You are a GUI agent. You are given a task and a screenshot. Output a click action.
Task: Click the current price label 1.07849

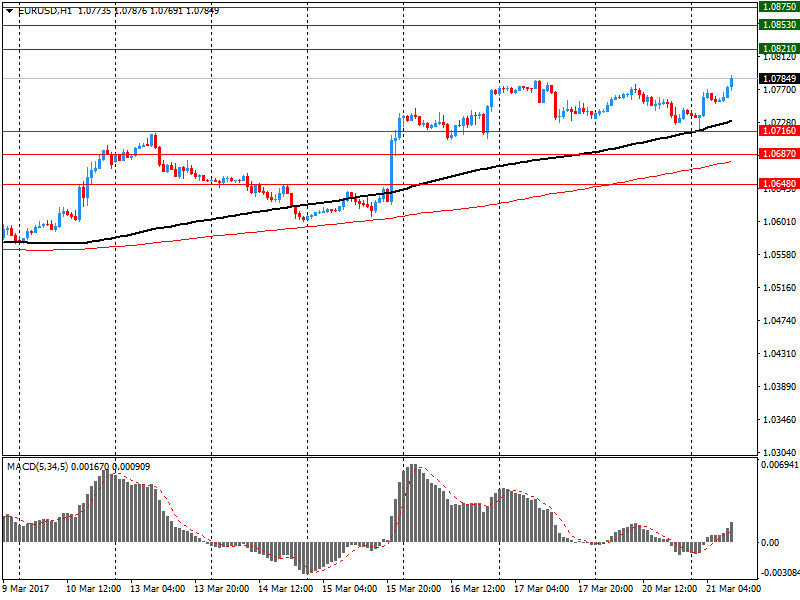[x=779, y=79]
